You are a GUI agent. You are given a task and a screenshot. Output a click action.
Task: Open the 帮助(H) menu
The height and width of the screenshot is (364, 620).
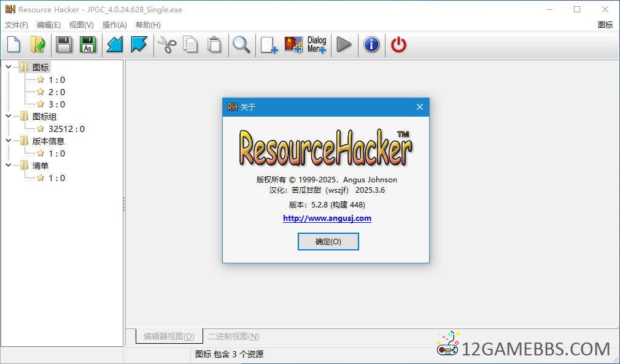(x=148, y=25)
